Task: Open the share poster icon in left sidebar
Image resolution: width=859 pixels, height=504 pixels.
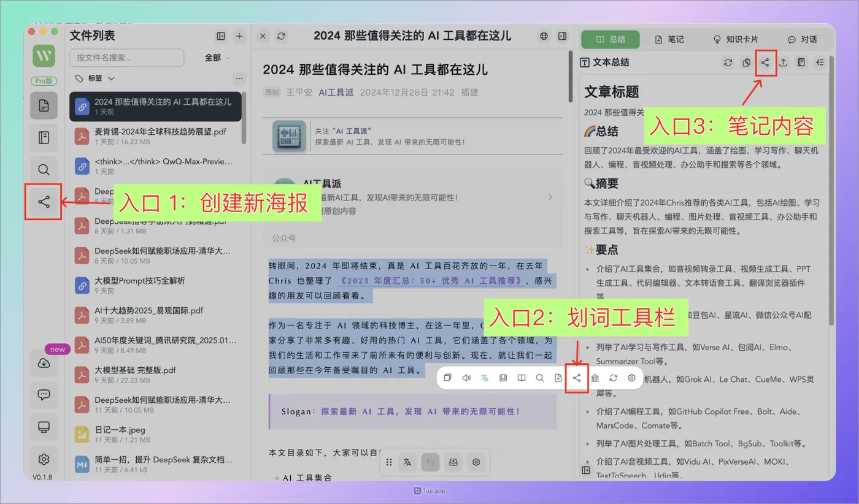Action: pyautogui.click(x=44, y=202)
